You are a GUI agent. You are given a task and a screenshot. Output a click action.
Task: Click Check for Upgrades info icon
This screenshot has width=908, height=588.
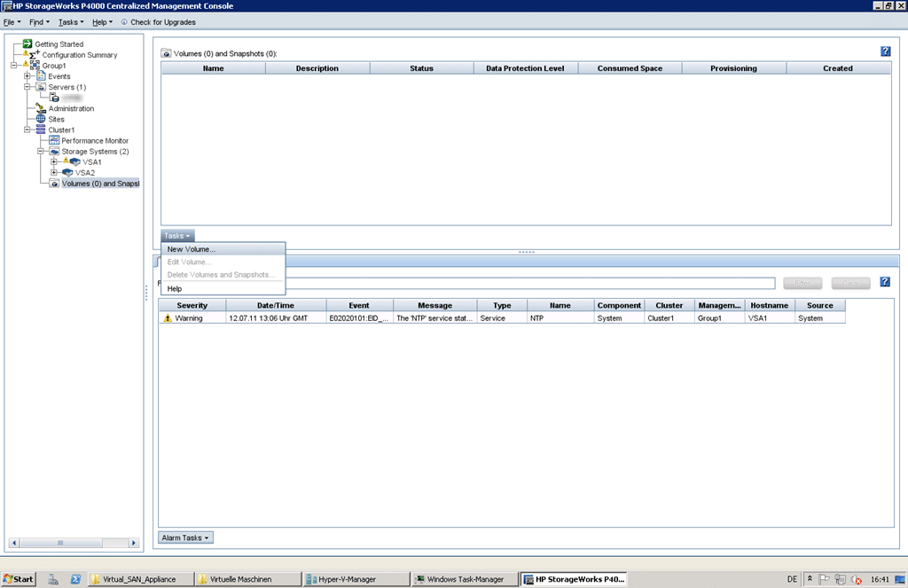tap(124, 22)
